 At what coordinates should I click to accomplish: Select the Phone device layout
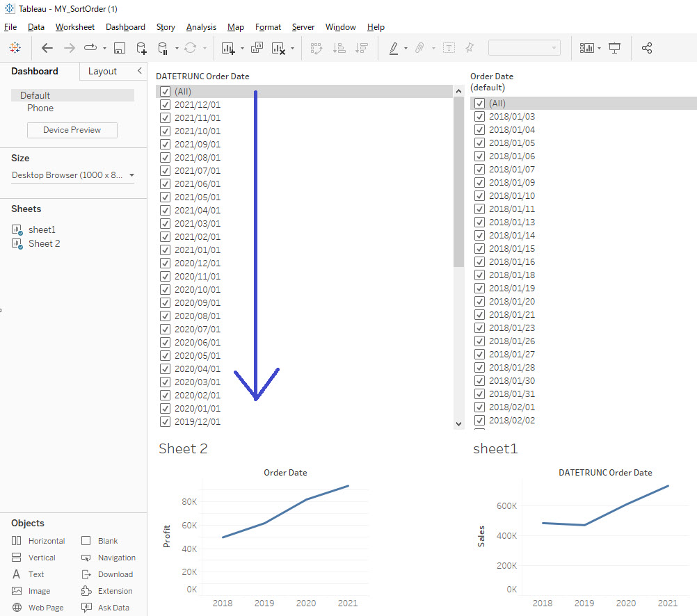(40, 108)
